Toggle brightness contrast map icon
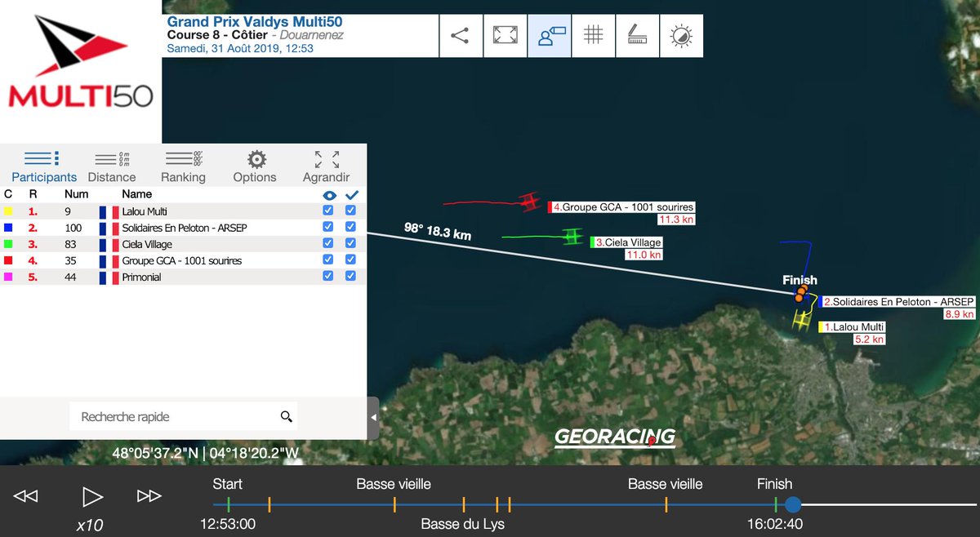Screen dimensions: 980x537 (x=681, y=35)
